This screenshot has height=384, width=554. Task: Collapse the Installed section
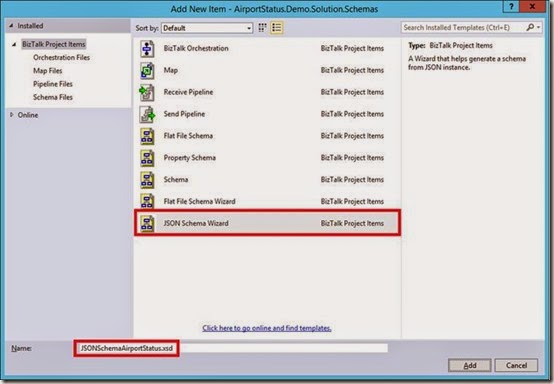[11, 26]
